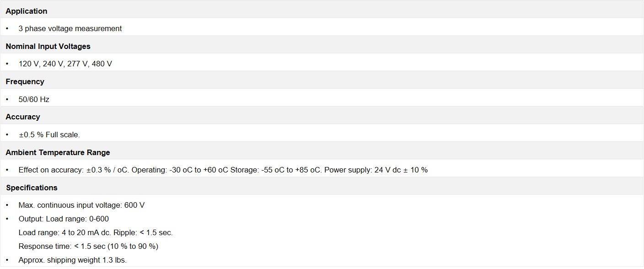The height and width of the screenshot is (269, 644).
Task: Click the Frequency section header
Action: [25, 81]
